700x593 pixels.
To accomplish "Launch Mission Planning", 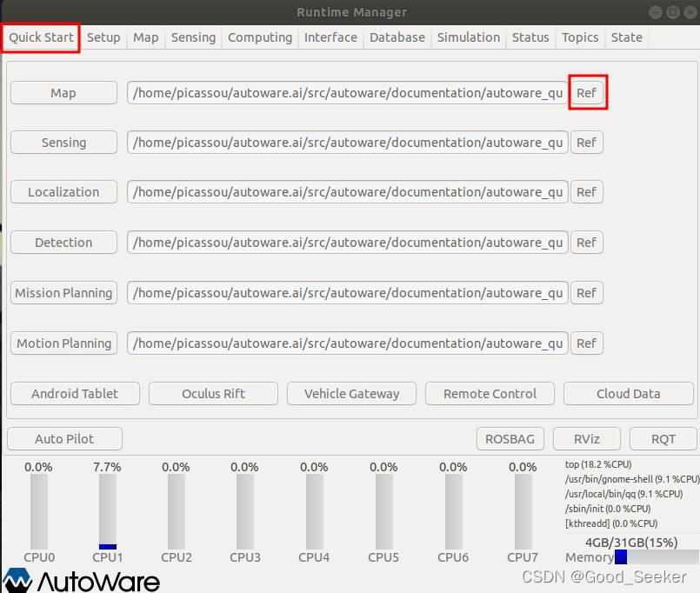I will tap(63, 293).
